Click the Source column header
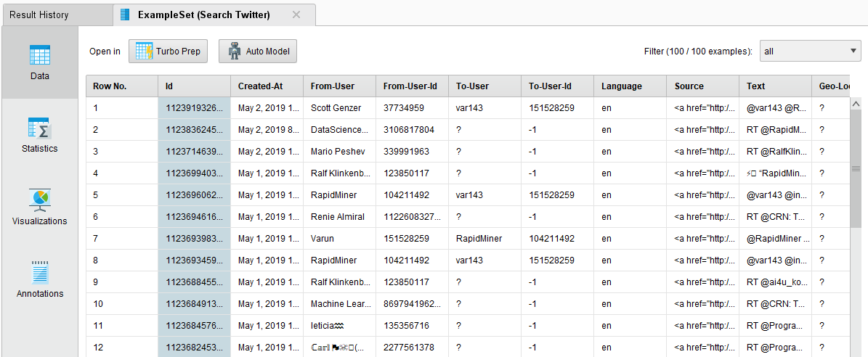Screen dimensions: 868x357 (702, 86)
